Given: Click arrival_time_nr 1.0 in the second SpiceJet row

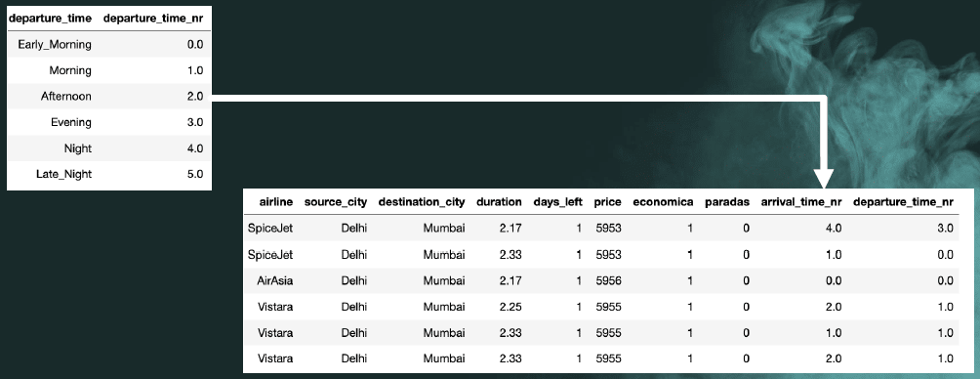Looking at the screenshot, I should [834, 255].
